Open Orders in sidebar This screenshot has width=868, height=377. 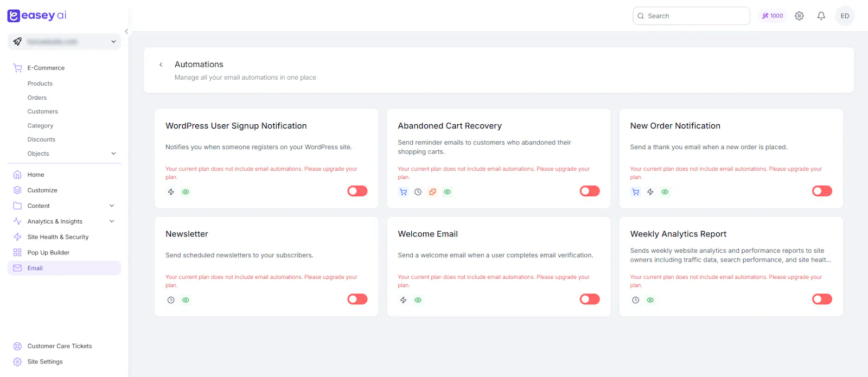click(37, 98)
